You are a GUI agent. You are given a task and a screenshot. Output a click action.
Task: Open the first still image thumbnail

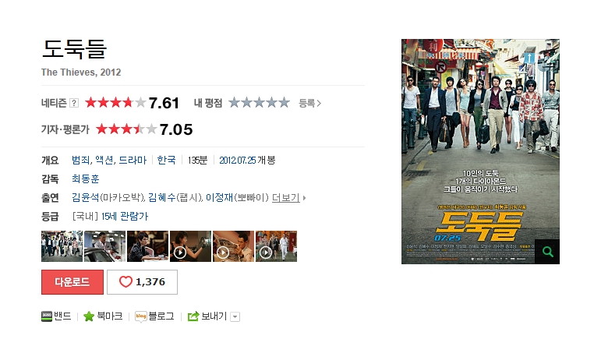(62, 246)
